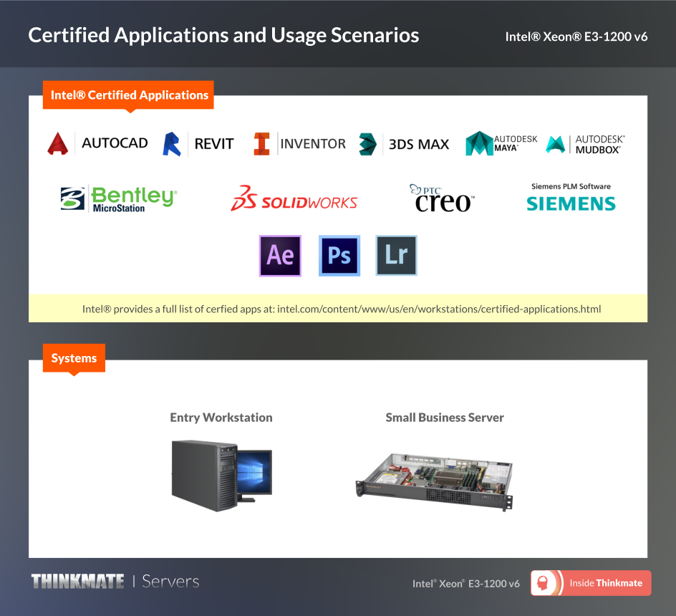Click the Thinkmate footer logo
Screen dimensions: 676x616
(x=77, y=582)
